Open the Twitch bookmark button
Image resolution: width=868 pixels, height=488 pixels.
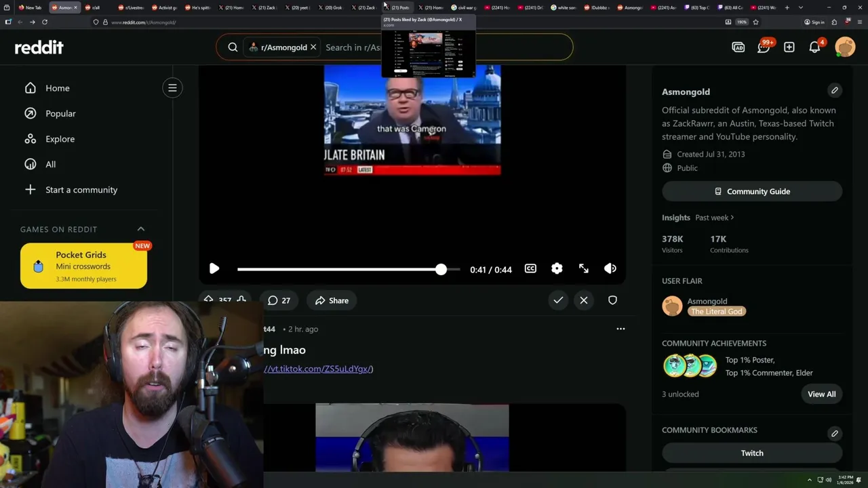(752, 453)
